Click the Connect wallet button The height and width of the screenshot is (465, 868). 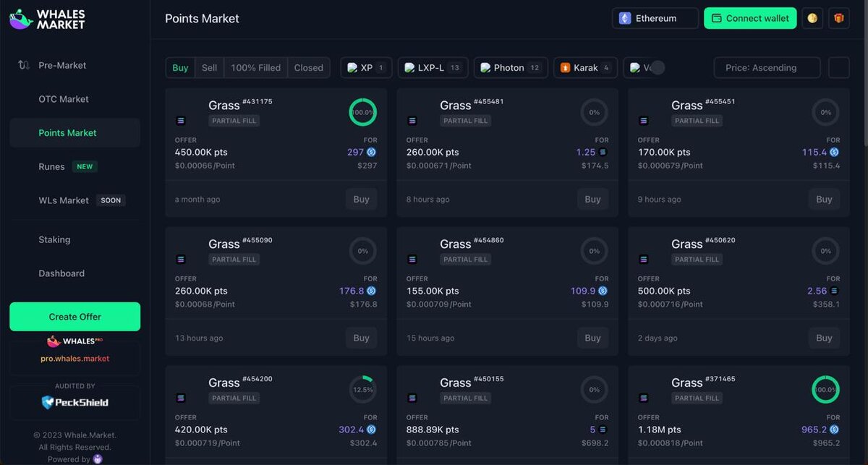tap(750, 18)
